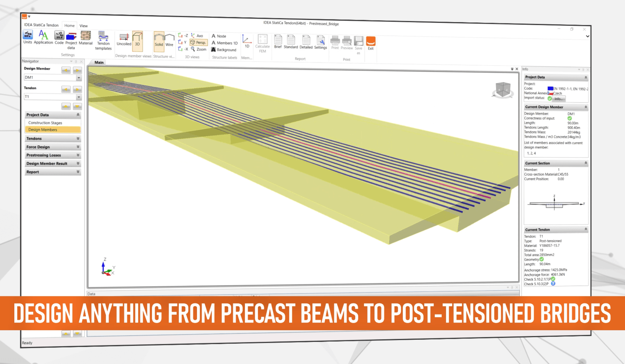Open the Material settings icon
Viewport: 625px width, 364px height.
[86, 38]
